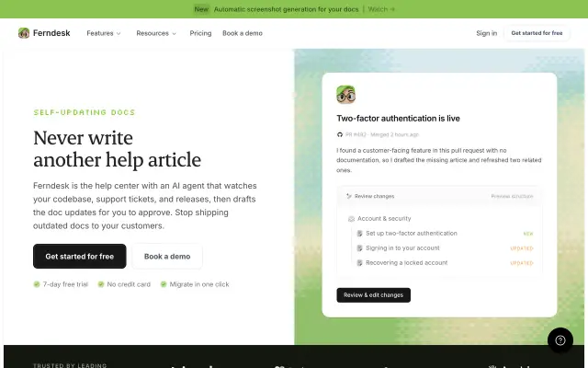Image resolution: width=588 pixels, height=368 pixels.
Task: Click Preview structure in the changes panel
Action: [512, 196]
